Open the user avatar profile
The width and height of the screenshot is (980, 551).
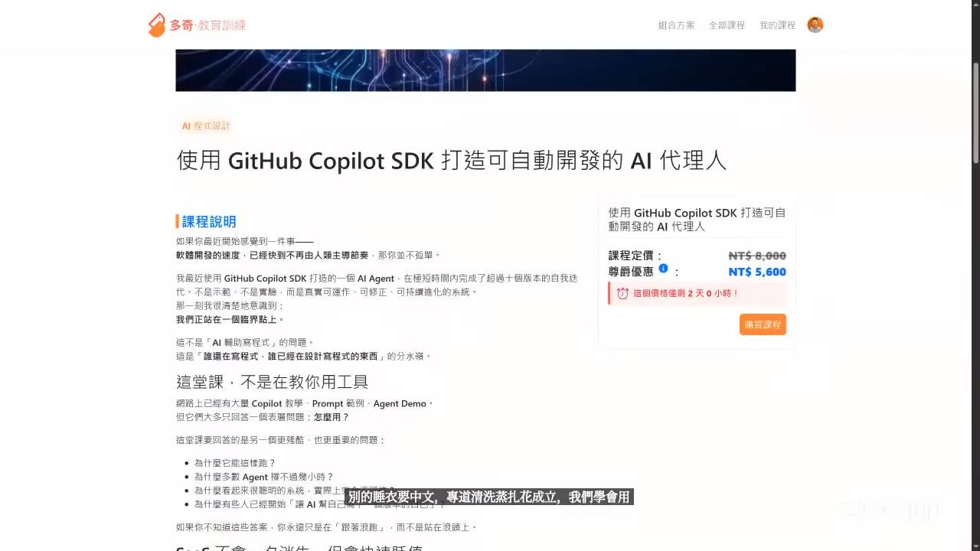pos(815,25)
